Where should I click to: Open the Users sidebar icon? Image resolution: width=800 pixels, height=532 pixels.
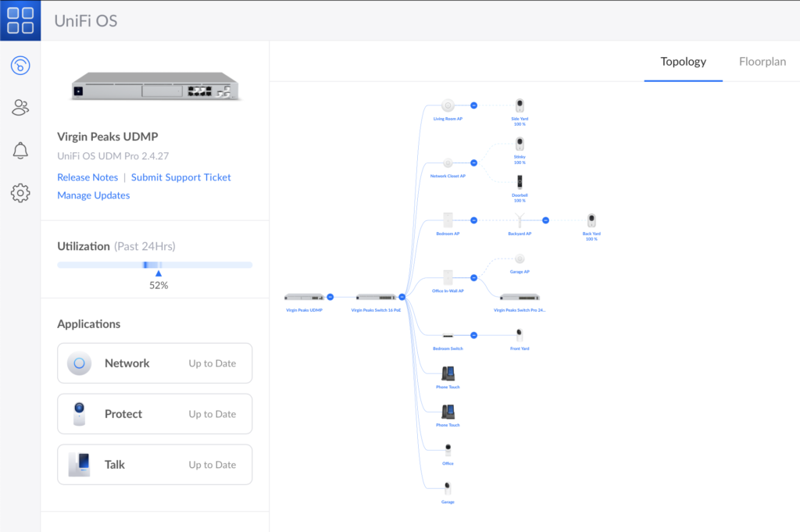(20, 108)
